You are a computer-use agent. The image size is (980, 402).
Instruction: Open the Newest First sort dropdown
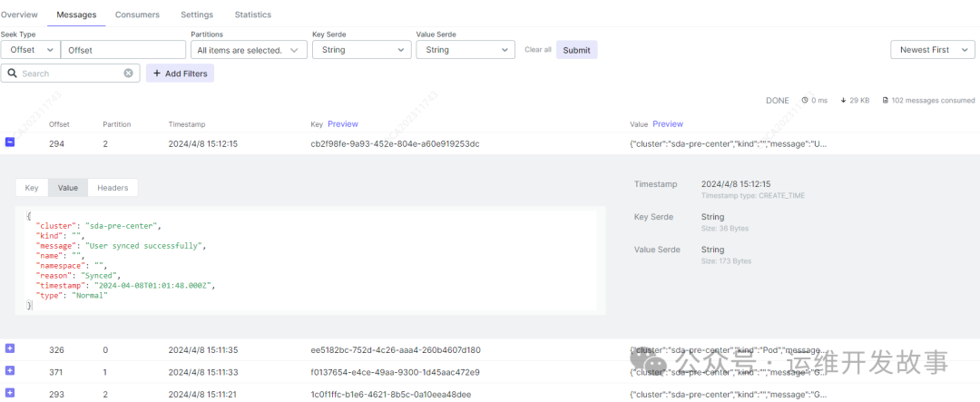(933, 49)
